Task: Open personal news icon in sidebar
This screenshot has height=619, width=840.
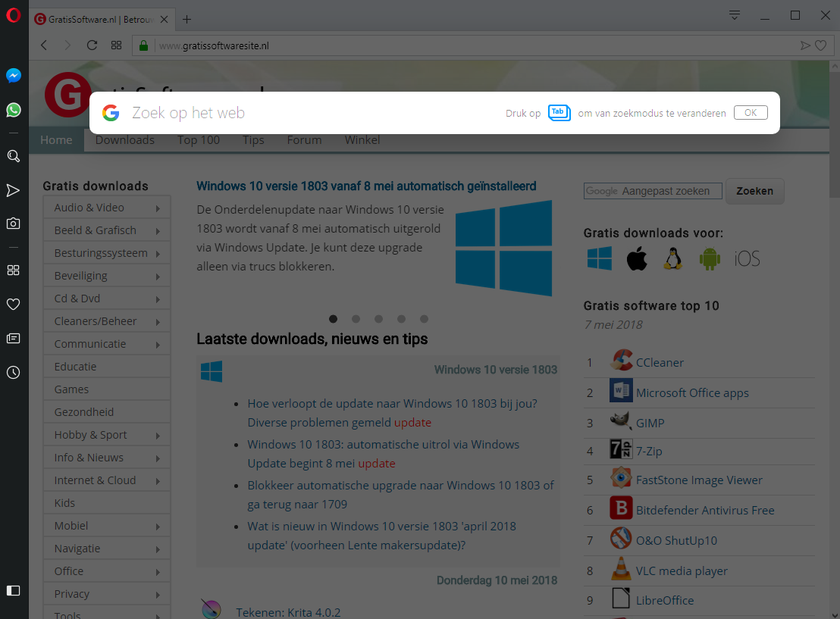Action: point(13,339)
